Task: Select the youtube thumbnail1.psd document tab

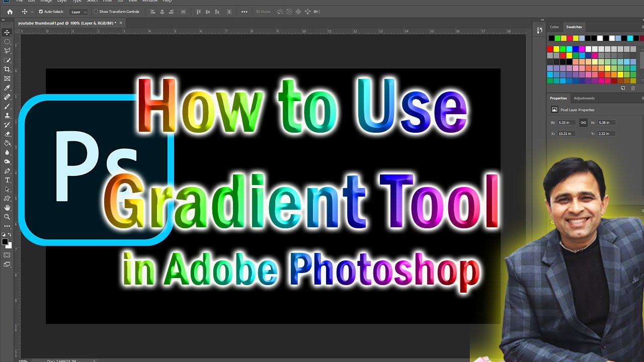Action: click(x=67, y=23)
